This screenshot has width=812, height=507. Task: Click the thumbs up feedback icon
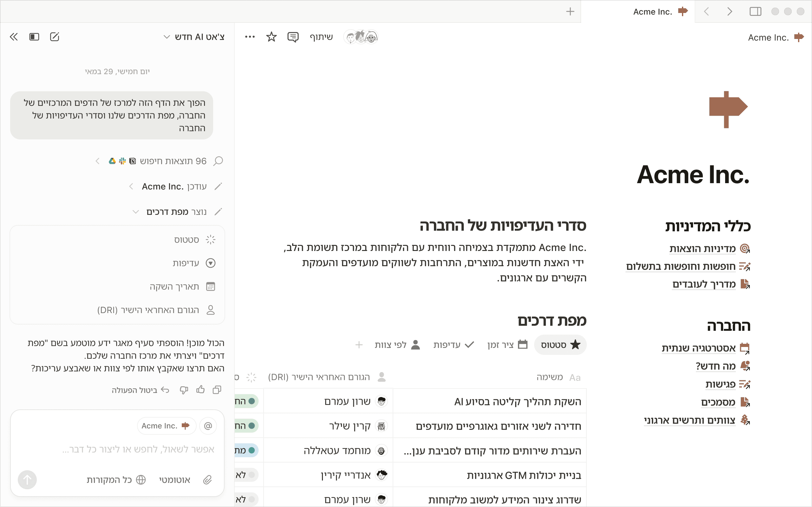click(x=200, y=390)
